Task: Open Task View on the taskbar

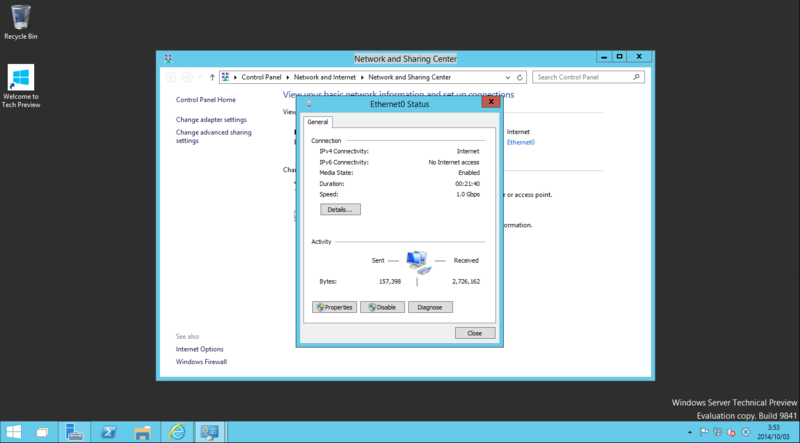Action: (x=43, y=432)
